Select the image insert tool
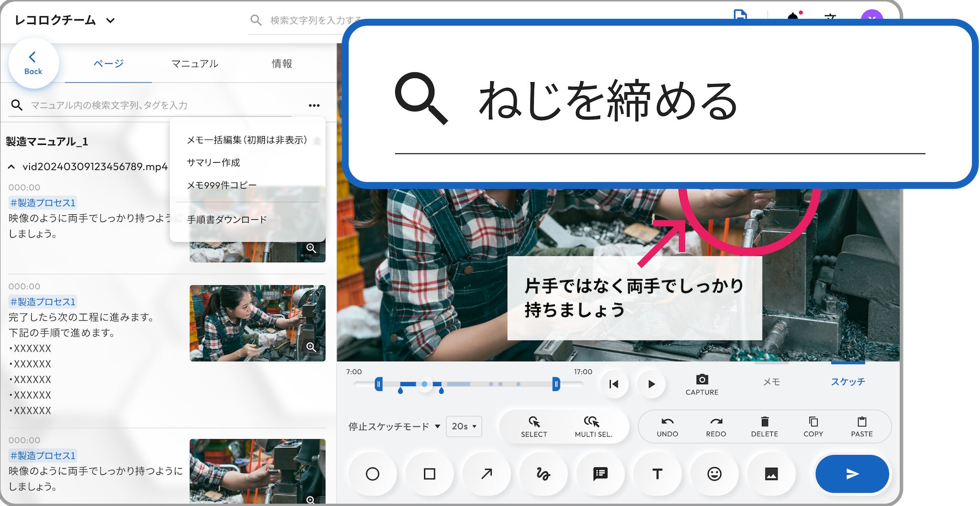This screenshot has height=506, width=980. point(771,474)
